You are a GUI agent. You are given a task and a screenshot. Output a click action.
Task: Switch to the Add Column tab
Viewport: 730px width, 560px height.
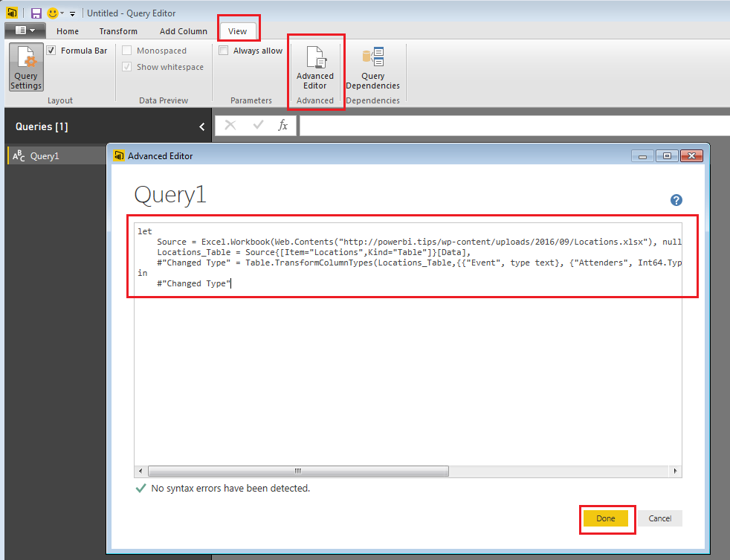(x=184, y=31)
